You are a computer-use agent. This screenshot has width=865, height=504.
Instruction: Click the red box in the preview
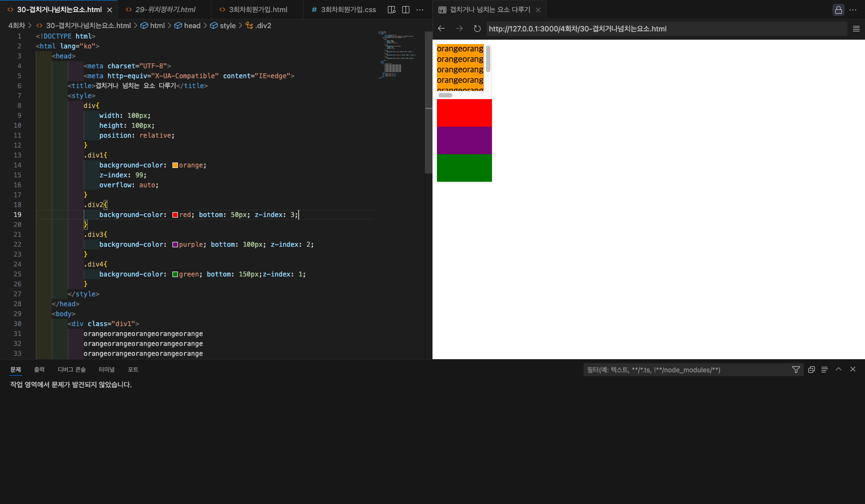(x=464, y=113)
